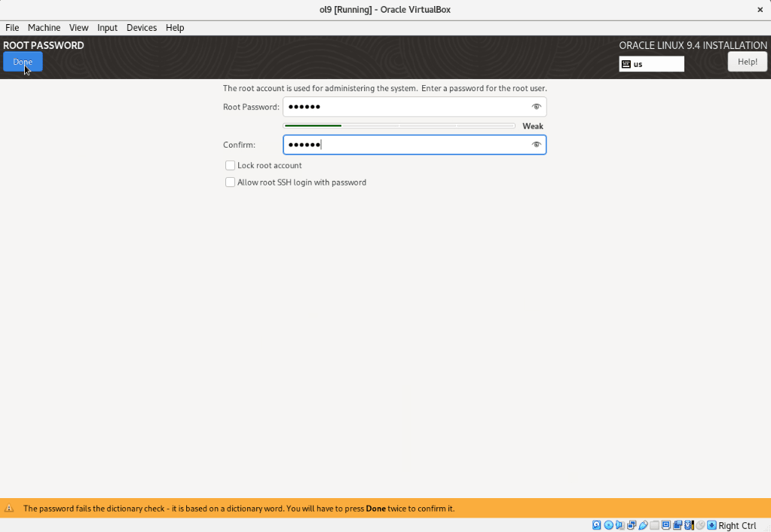Open the File menu
This screenshot has height=532, width=771.
point(12,28)
